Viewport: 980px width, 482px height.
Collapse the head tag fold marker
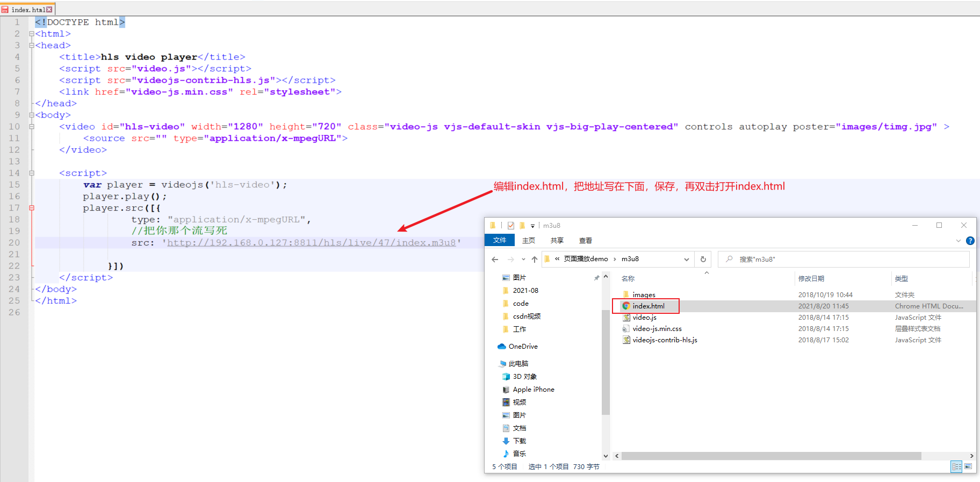pyautogui.click(x=32, y=46)
